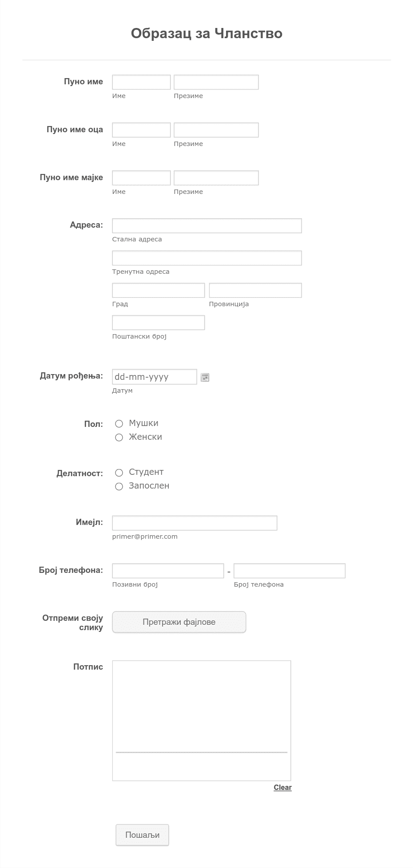Submit the form with Пошаљи
413x868 pixels.
142,835
